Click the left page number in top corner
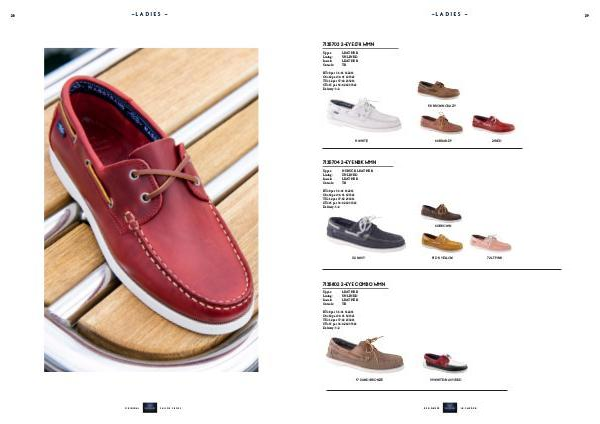This screenshot has height=424, width=600. pyautogui.click(x=13, y=16)
